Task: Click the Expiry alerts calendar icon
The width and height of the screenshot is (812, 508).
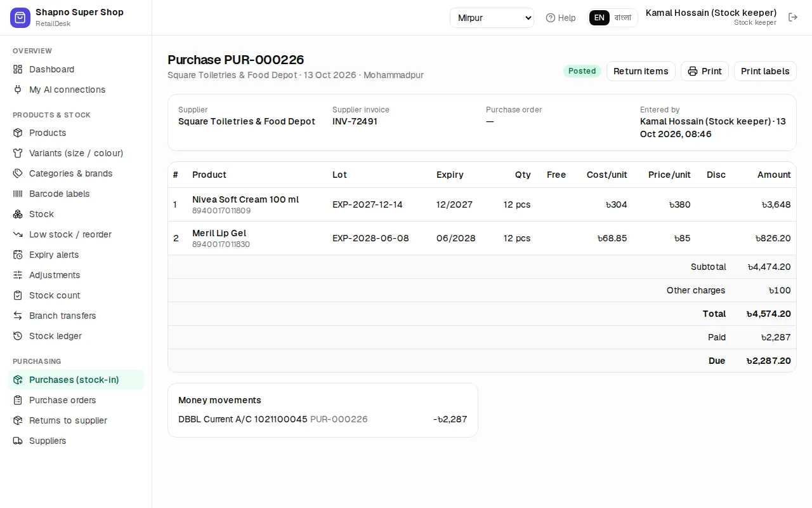Action: click(18, 255)
